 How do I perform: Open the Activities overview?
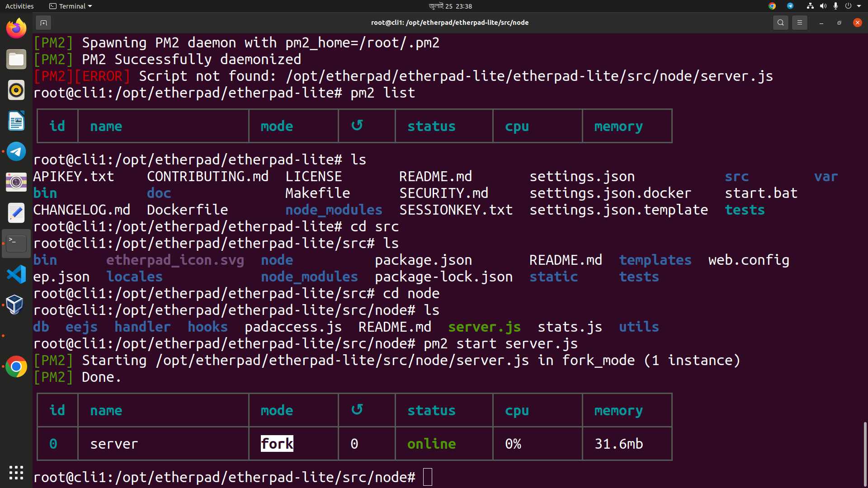19,6
